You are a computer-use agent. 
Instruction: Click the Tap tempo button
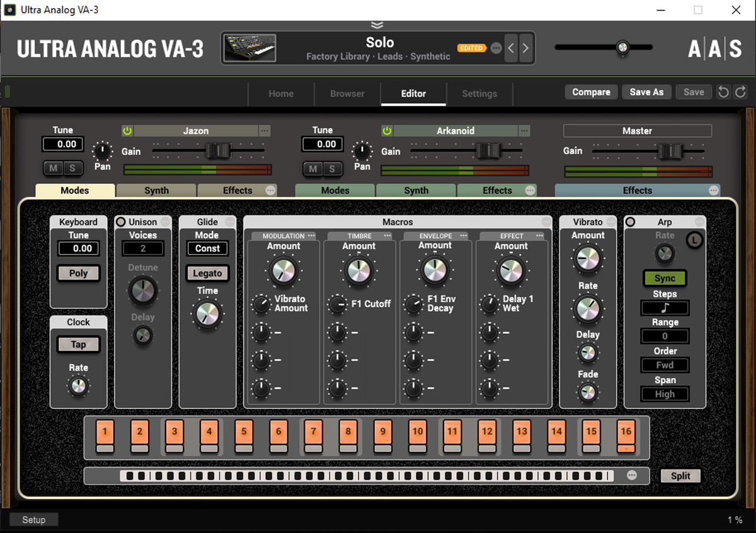tap(78, 345)
